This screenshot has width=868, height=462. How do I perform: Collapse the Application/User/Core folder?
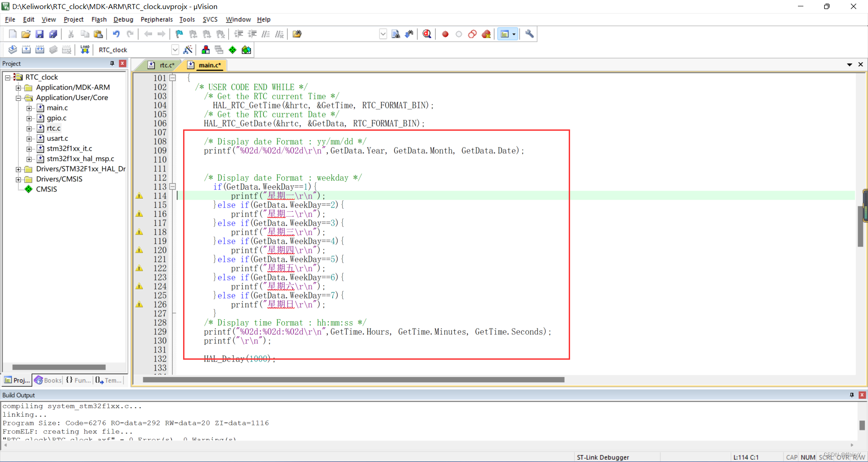coord(19,98)
